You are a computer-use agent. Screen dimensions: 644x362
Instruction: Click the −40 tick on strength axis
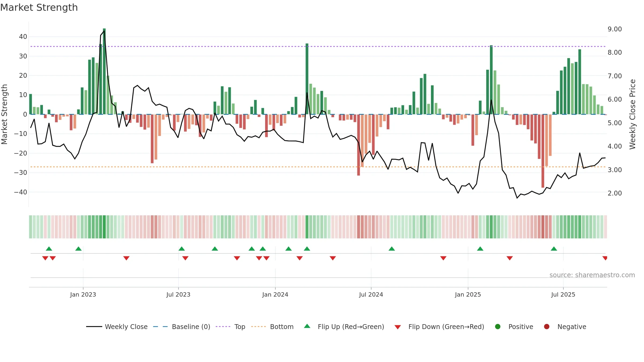[x=21, y=192]
